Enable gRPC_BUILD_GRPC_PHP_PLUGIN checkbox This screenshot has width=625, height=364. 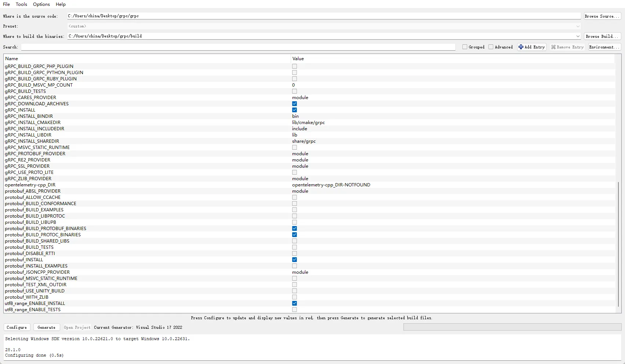point(294,66)
